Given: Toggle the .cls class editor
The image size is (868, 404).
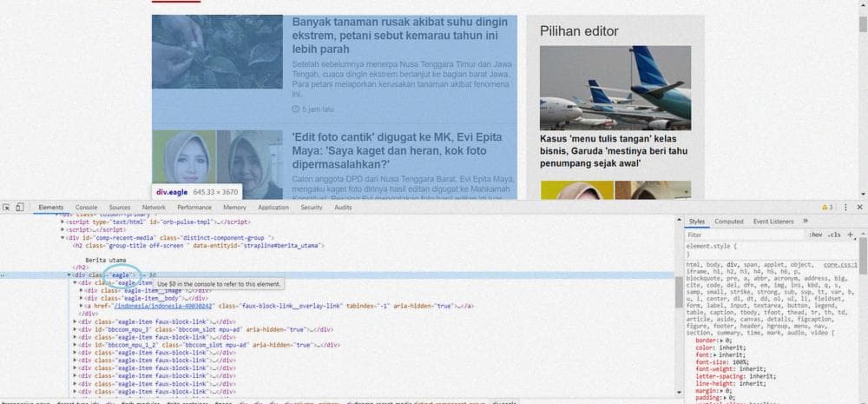Looking at the screenshot, I should click(x=834, y=235).
